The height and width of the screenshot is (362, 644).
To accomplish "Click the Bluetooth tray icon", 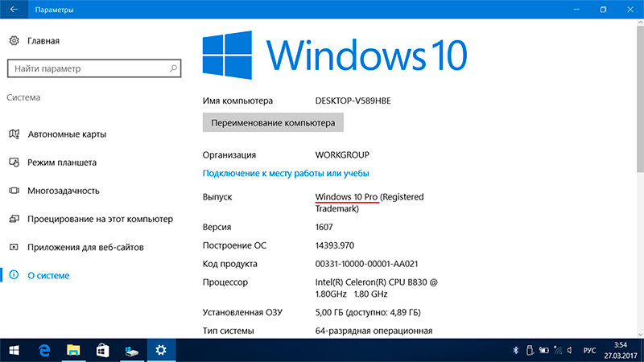I will 516,350.
